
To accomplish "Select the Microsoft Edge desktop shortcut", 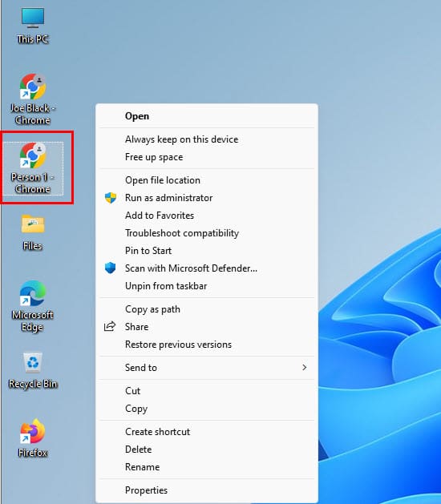I will (33, 306).
